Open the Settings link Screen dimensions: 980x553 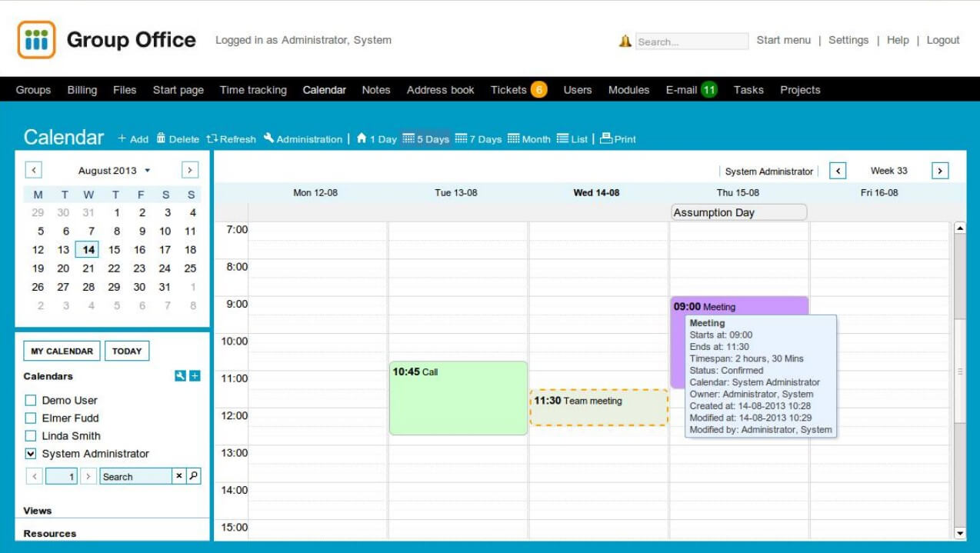[848, 40]
